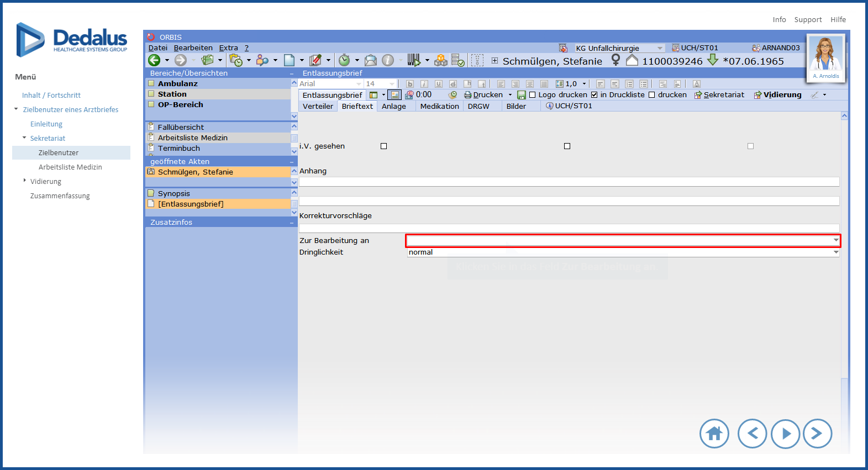Click the green floppy disk save icon
868x470 pixels.
tap(521, 95)
